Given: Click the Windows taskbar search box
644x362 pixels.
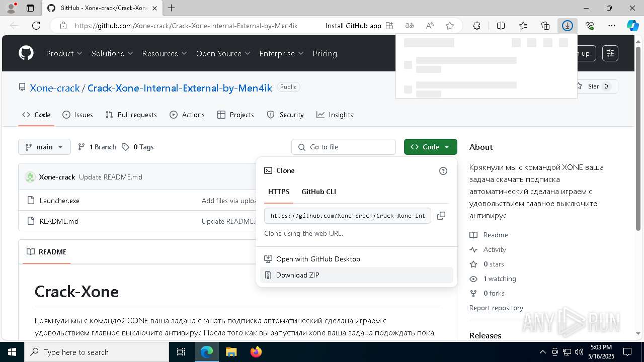Looking at the screenshot, I should [x=96, y=352].
